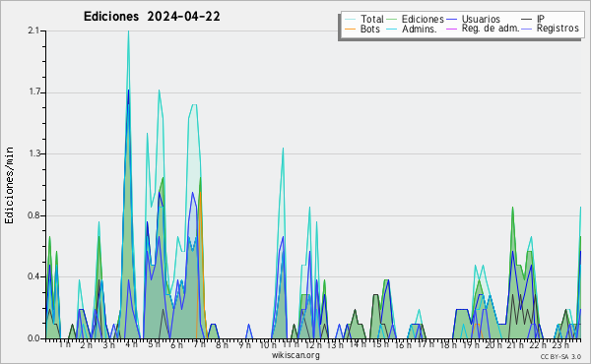Click the '6 h' x-axis label

pos(176,344)
